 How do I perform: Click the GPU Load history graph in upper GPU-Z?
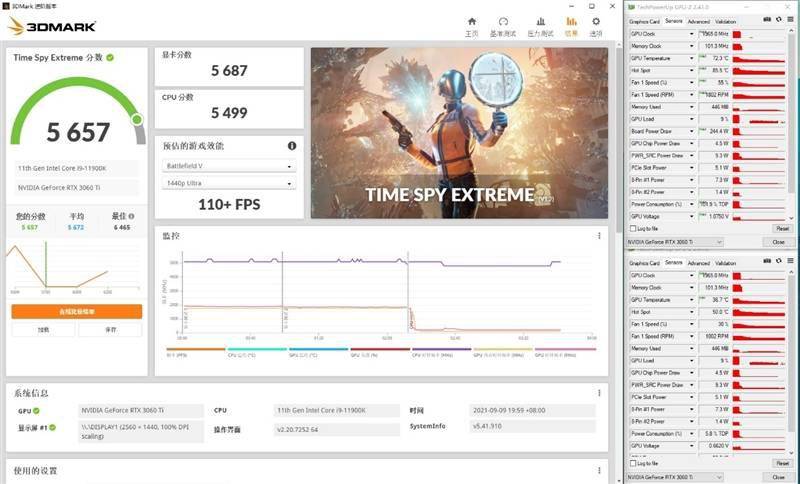click(x=759, y=119)
